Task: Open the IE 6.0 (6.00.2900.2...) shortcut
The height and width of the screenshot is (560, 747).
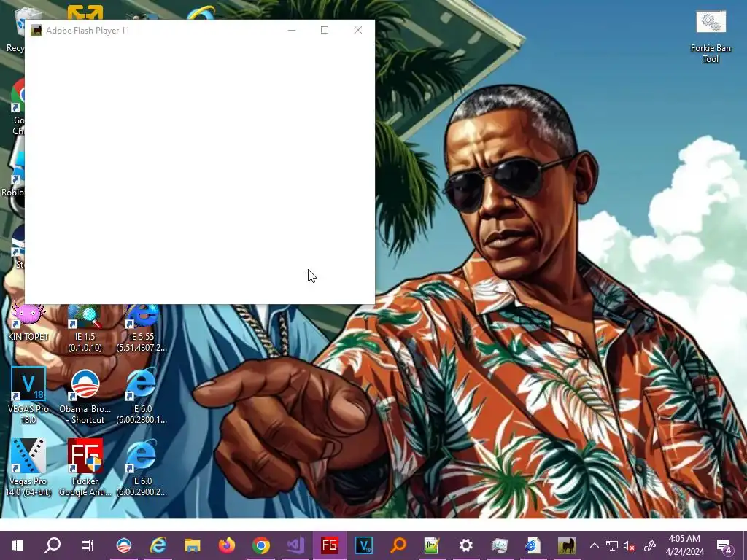Action: tap(142, 467)
